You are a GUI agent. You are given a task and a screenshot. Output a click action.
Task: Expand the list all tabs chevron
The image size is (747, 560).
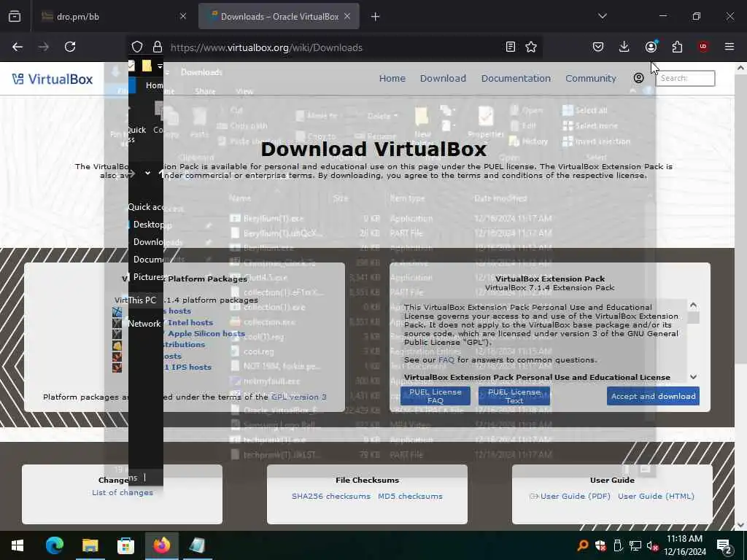[x=602, y=16]
